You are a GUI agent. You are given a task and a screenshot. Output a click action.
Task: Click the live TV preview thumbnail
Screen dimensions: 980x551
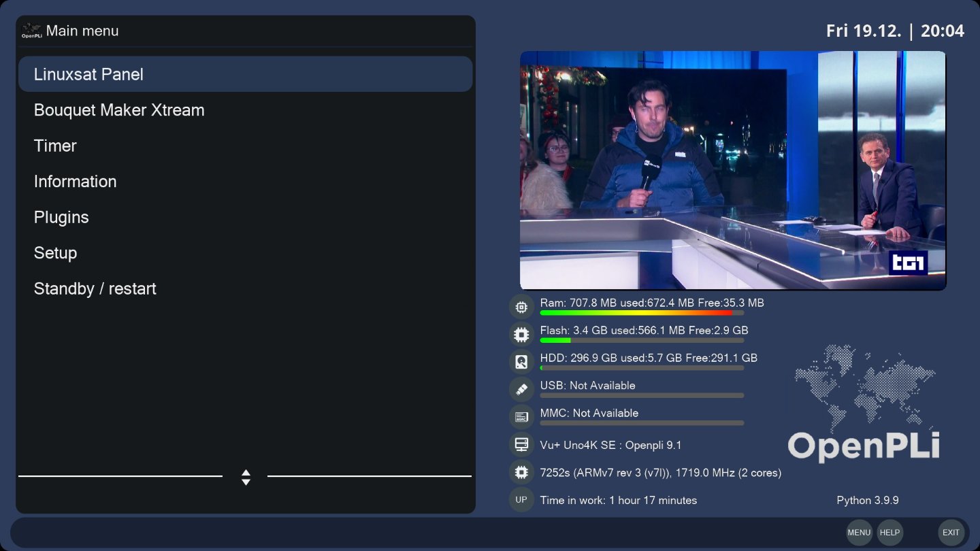click(732, 170)
